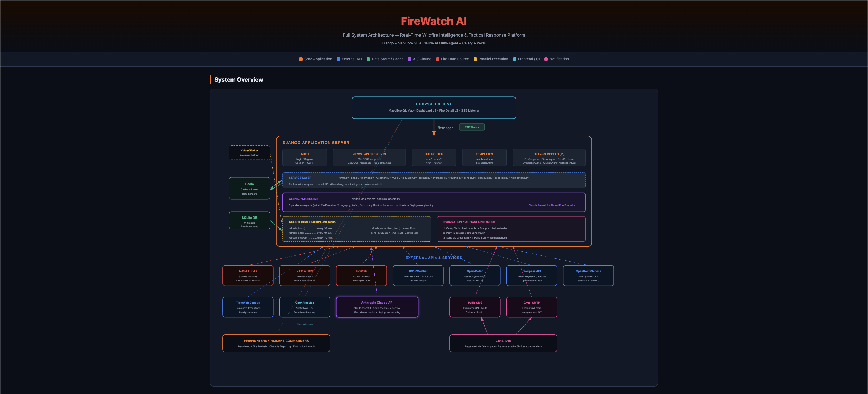Image resolution: width=868 pixels, height=394 pixels.
Task: Select the Browser Client box
Action: [434, 108]
